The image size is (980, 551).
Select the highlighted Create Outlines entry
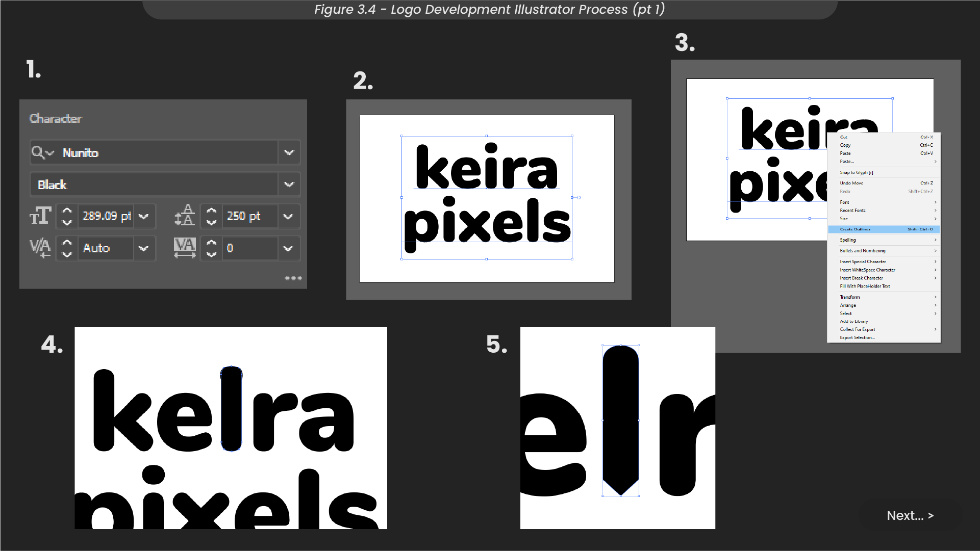click(x=884, y=229)
